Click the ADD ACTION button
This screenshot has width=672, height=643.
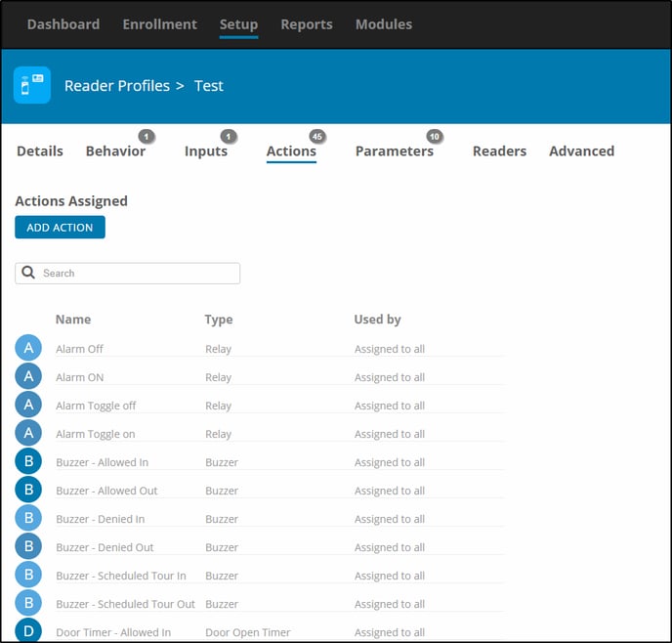click(x=60, y=227)
